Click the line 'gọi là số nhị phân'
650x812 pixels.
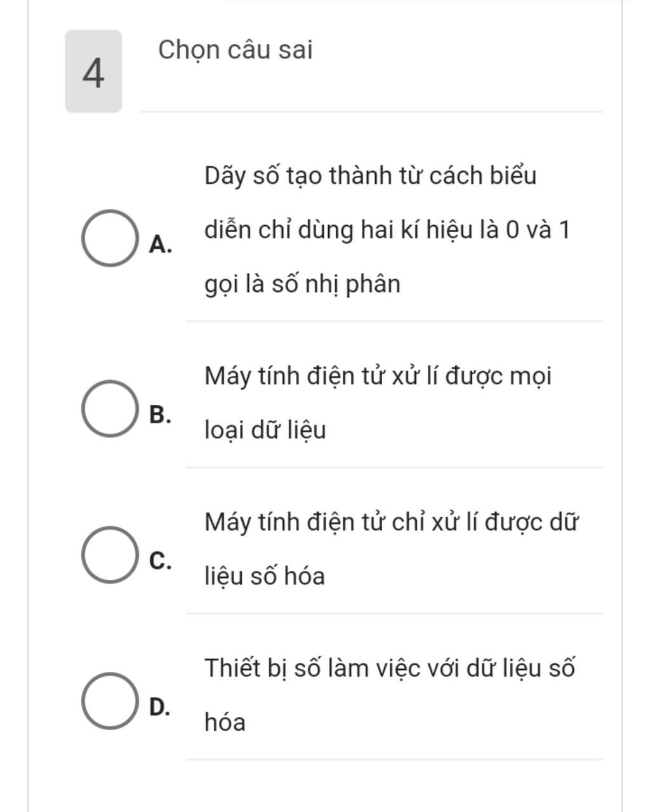302,284
